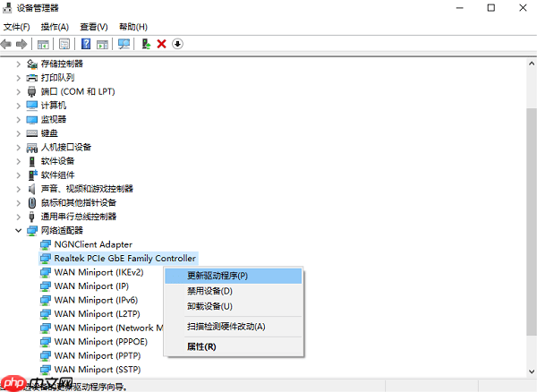The width and height of the screenshot is (537, 392).
Task: Click the red X uninstall device icon
Action: click(x=161, y=44)
